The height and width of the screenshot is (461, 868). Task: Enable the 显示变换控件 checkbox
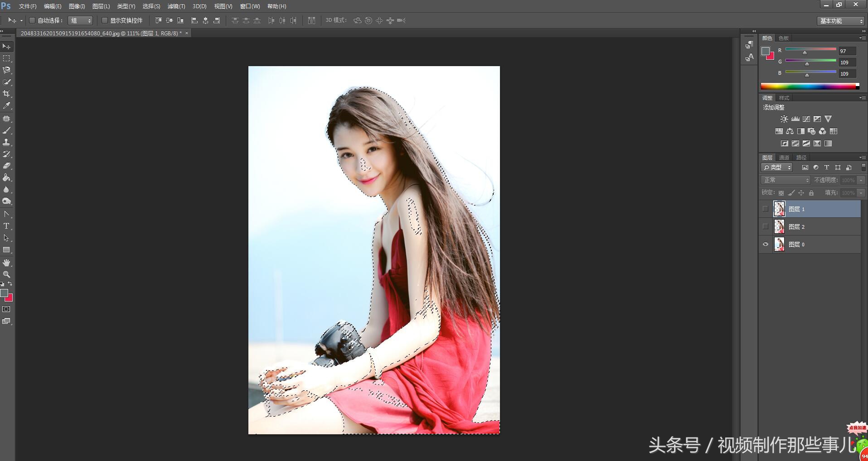[x=105, y=20]
